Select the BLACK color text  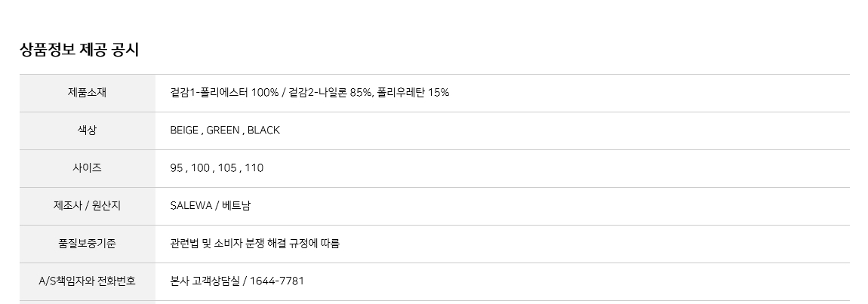click(263, 131)
